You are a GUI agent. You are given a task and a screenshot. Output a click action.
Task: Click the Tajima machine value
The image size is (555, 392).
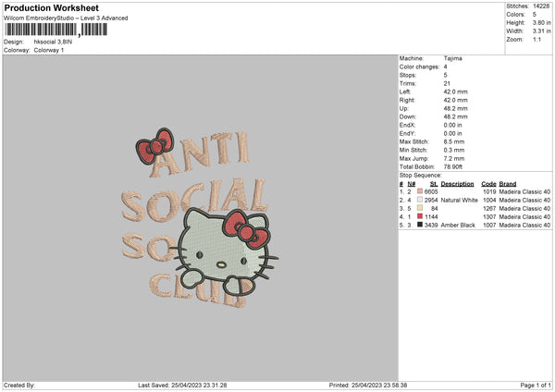[453, 58]
